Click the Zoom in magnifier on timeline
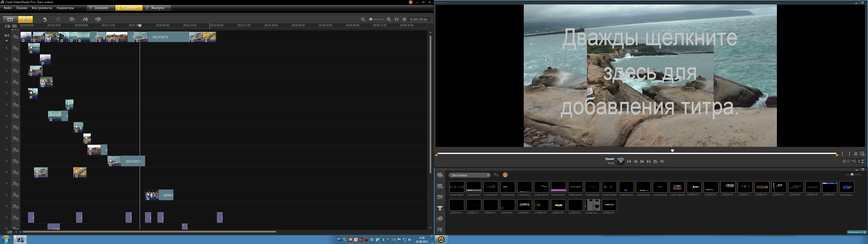The height and width of the screenshot is (244, 868). (389, 20)
